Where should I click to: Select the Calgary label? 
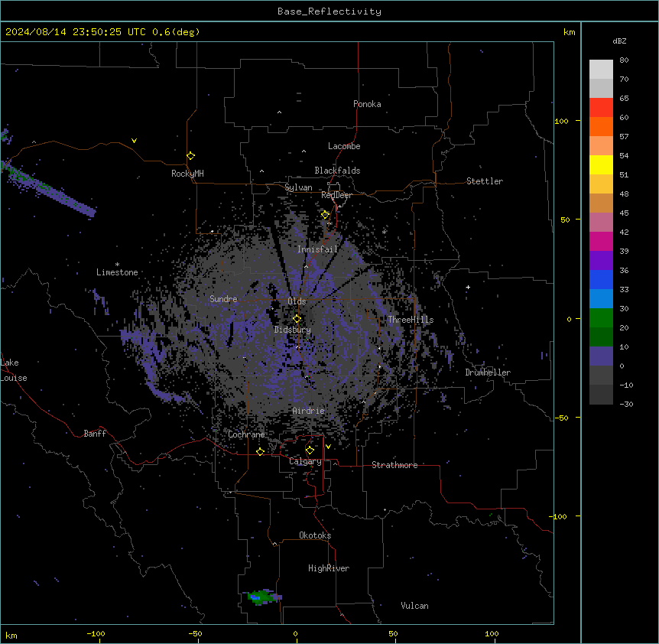[x=305, y=461]
